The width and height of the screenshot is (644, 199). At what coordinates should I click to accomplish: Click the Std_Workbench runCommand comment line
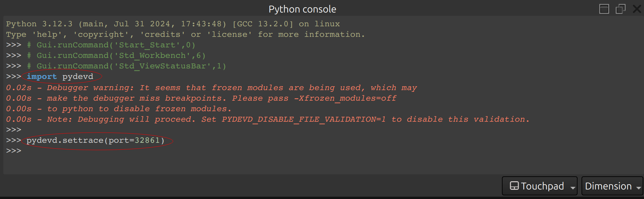pyautogui.click(x=121, y=56)
